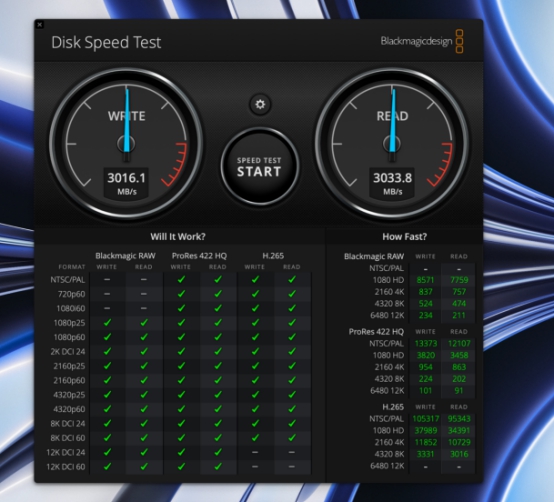
Task: Click the 4320p60 format row label
Action: [69, 409]
